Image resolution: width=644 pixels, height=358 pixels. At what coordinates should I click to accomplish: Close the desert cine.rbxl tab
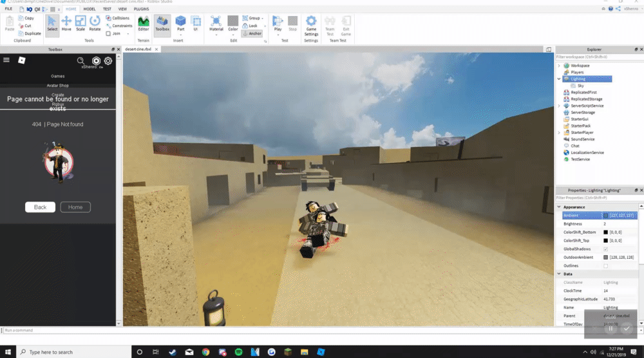156,50
